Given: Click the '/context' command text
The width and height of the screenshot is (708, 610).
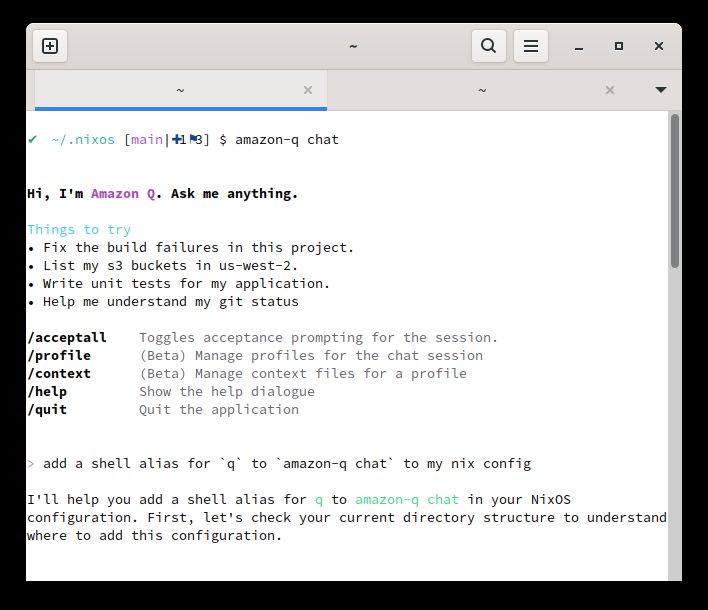Looking at the screenshot, I should 59,373.
